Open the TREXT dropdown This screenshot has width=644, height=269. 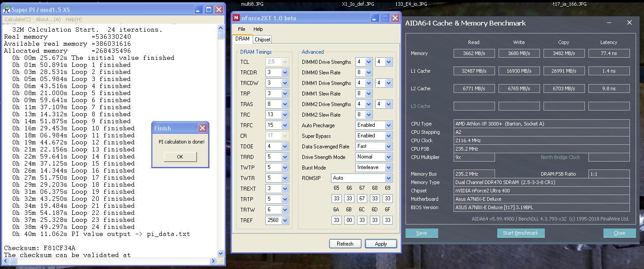tap(285, 189)
